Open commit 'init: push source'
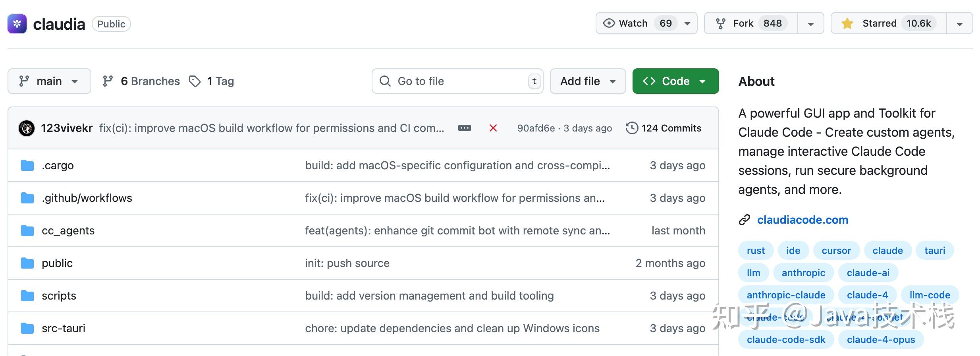980x356 pixels. click(x=347, y=263)
